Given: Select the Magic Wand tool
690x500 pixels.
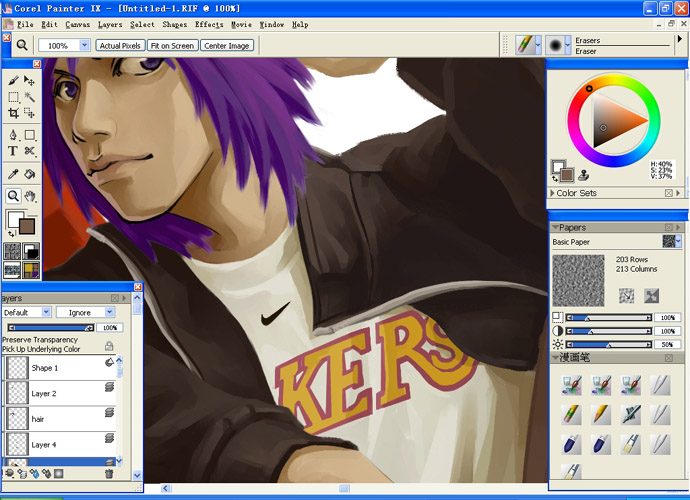Looking at the screenshot, I should coord(29,97).
